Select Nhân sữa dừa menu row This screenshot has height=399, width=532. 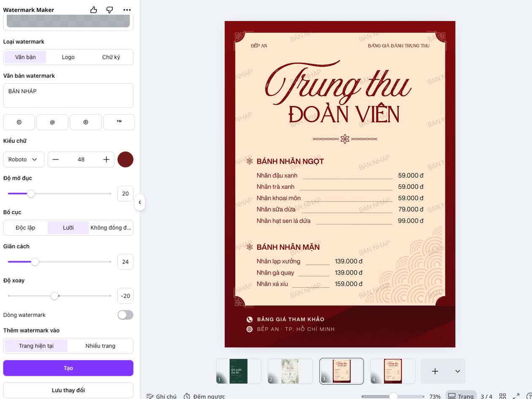coord(340,209)
